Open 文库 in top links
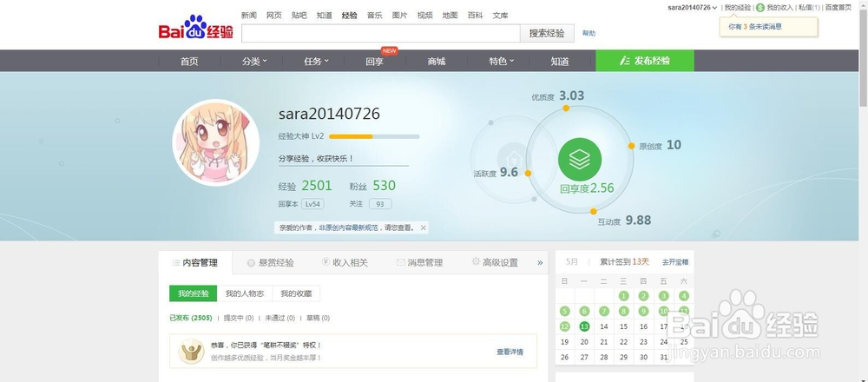Viewport: 868px width, 382px height. 501,16
